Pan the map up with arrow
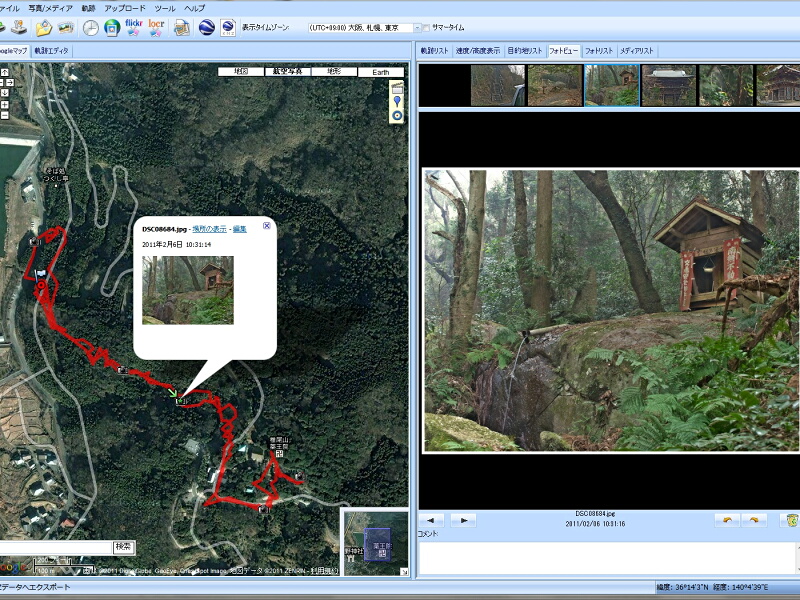This screenshot has height=600, width=800. 5,72
